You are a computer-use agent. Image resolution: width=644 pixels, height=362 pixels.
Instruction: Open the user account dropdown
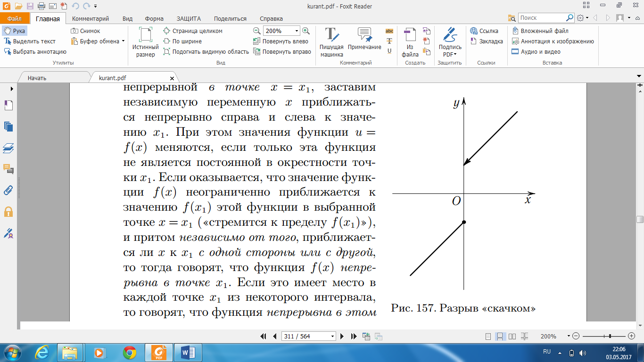(623, 18)
